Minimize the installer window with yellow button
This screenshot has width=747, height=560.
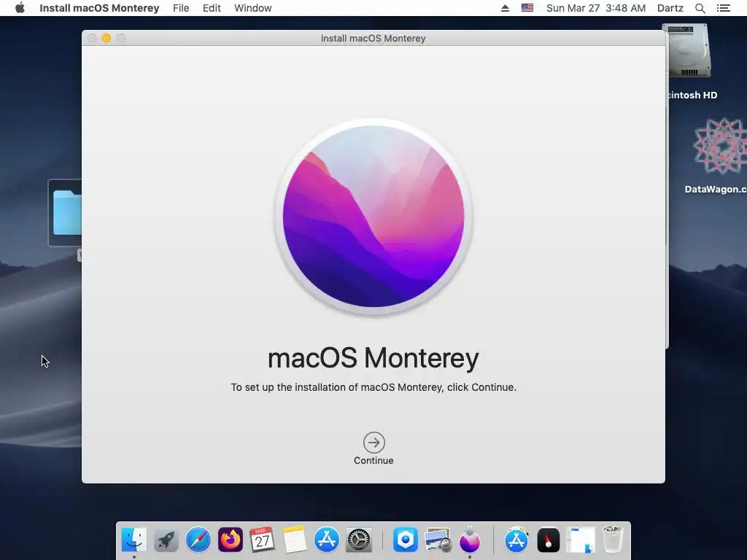tap(107, 38)
